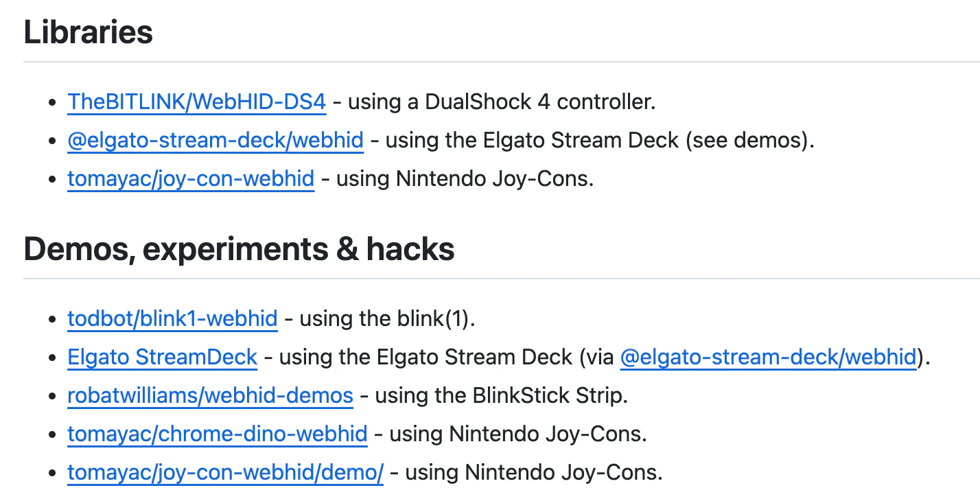980x501 pixels.
Task: Follow the Elgato StreamDeck demo link
Action: pyautogui.click(x=163, y=357)
